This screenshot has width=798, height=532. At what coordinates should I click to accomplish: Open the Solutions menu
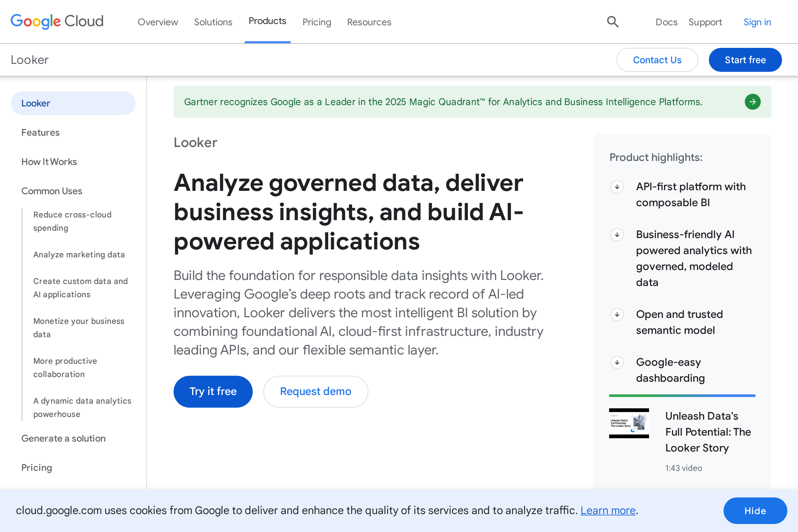click(x=213, y=22)
